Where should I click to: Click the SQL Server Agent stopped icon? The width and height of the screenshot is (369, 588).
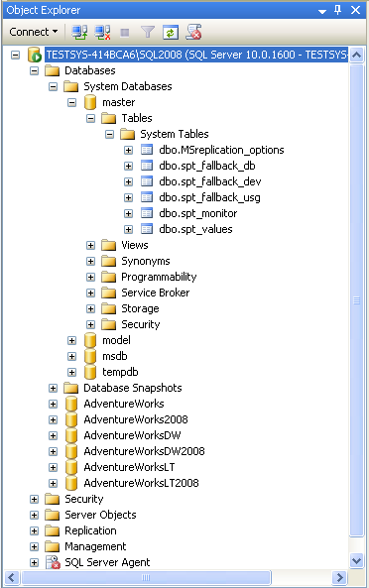pos(53,562)
